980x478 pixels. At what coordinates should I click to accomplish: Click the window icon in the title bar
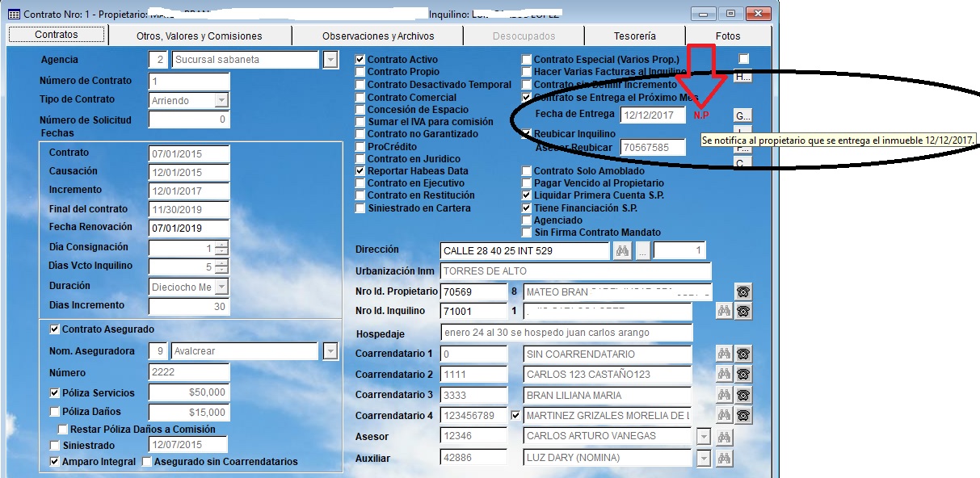point(14,14)
